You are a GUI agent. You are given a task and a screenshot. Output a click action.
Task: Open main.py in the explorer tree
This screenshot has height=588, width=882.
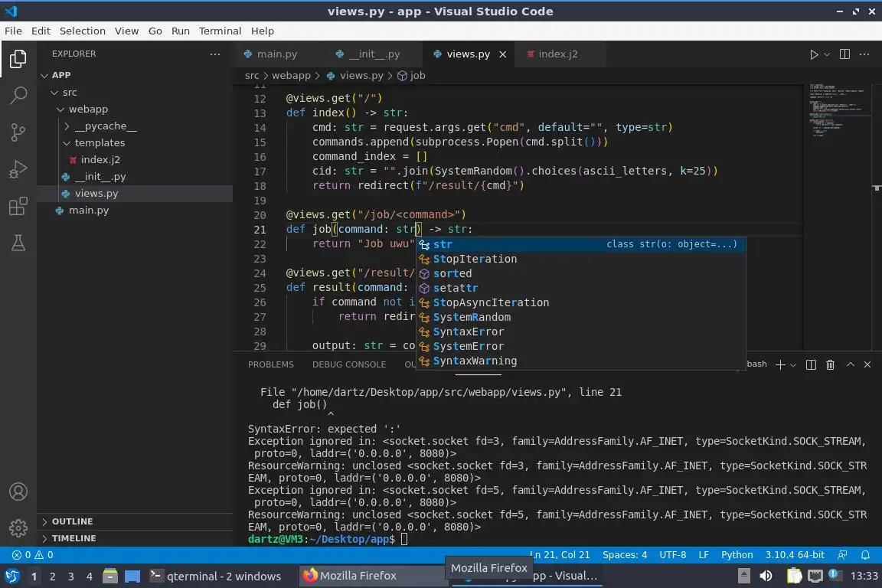[x=135, y=210]
